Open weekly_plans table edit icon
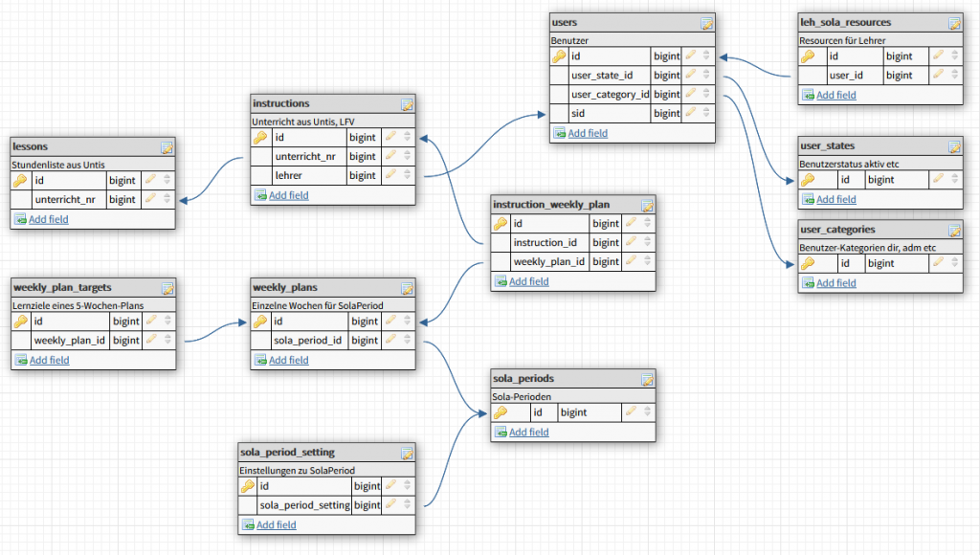This screenshot has height=555, width=980. click(407, 289)
